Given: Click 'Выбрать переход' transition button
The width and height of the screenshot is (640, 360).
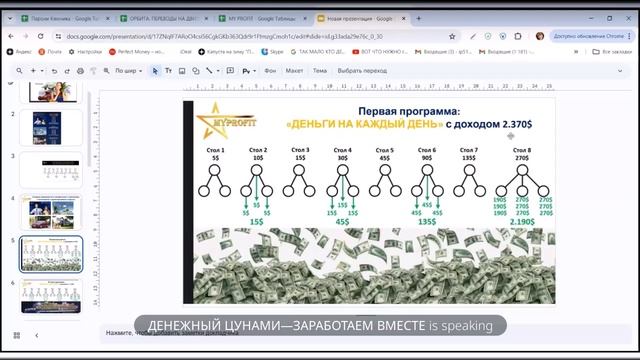Looking at the screenshot, I should click(x=362, y=71).
